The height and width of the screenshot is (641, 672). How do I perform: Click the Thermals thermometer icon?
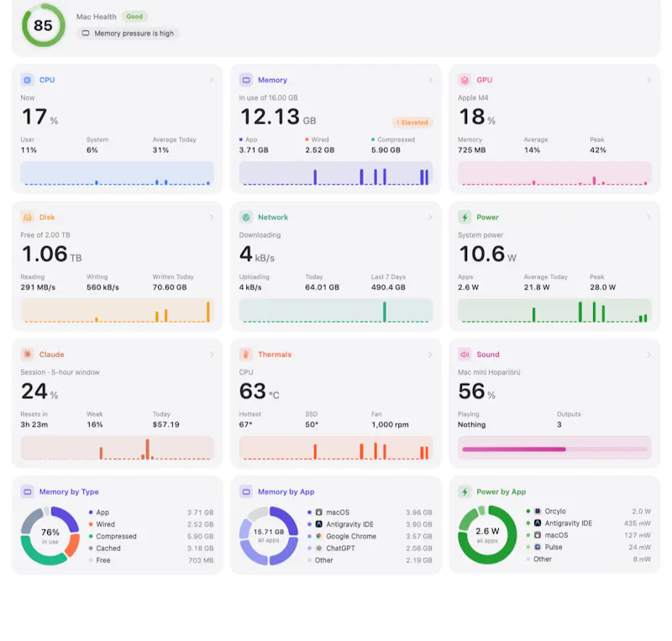point(246,355)
